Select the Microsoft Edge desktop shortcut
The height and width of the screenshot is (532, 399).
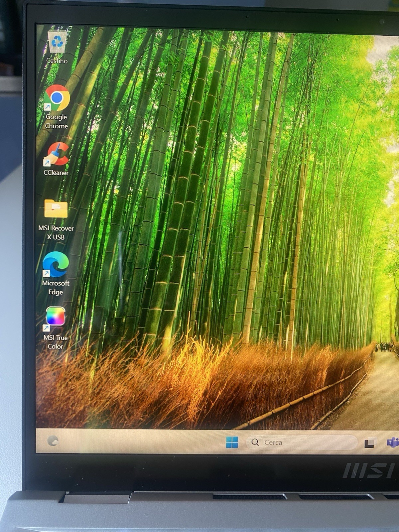(x=56, y=264)
